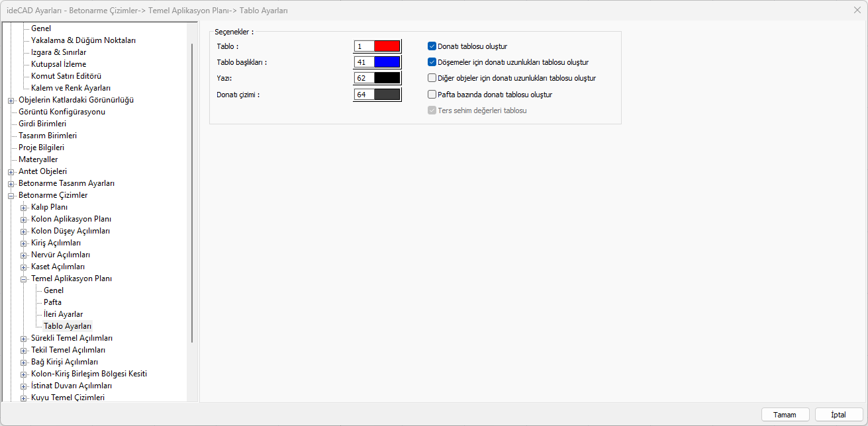Click the settings tree vertical scrollbar
The width and height of the screenshot is (868, 426).
point(193,192)
